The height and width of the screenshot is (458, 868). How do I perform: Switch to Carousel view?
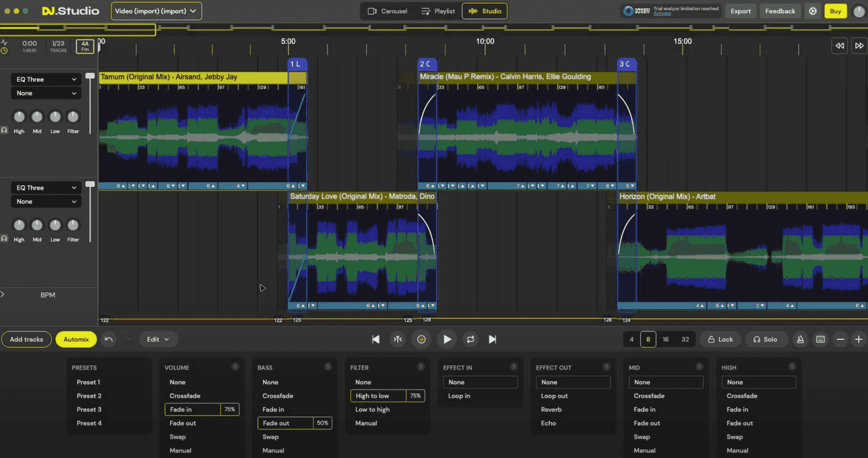[x=388, y=11]
